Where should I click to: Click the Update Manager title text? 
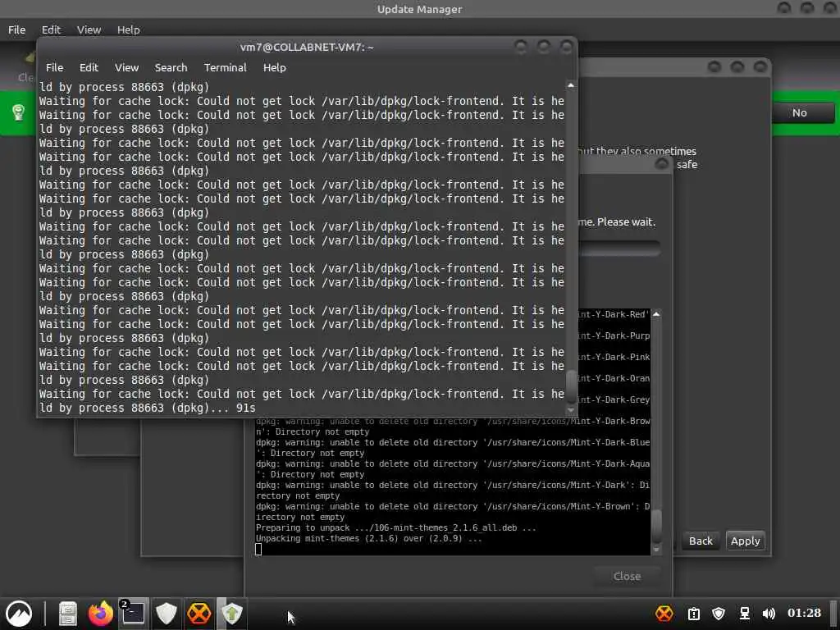419,9
